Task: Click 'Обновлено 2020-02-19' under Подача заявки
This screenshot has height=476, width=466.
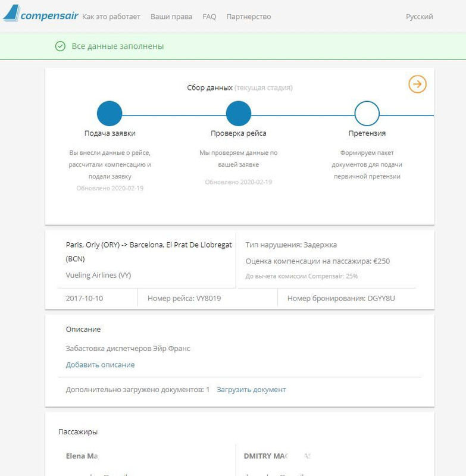Action: (x=110, y=188)
